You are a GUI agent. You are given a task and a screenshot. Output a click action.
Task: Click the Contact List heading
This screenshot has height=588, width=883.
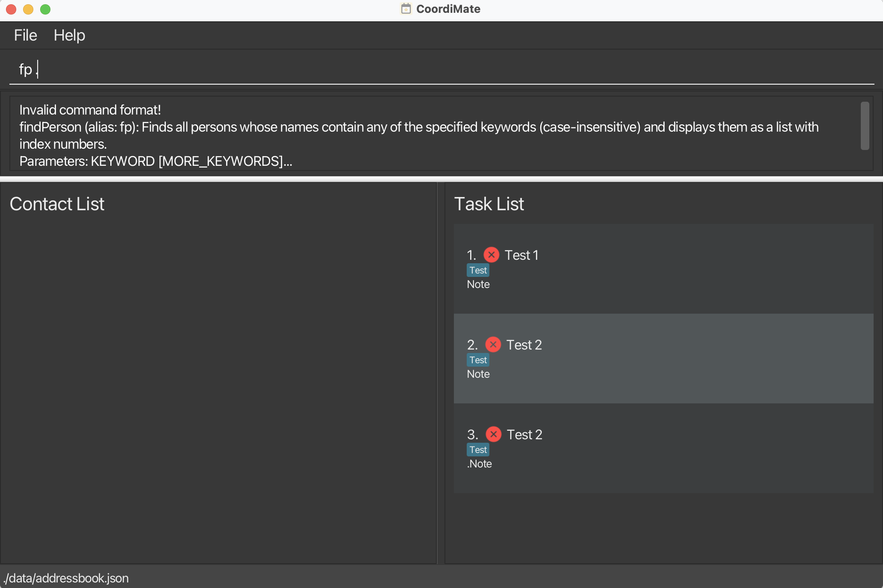[57, 204]
